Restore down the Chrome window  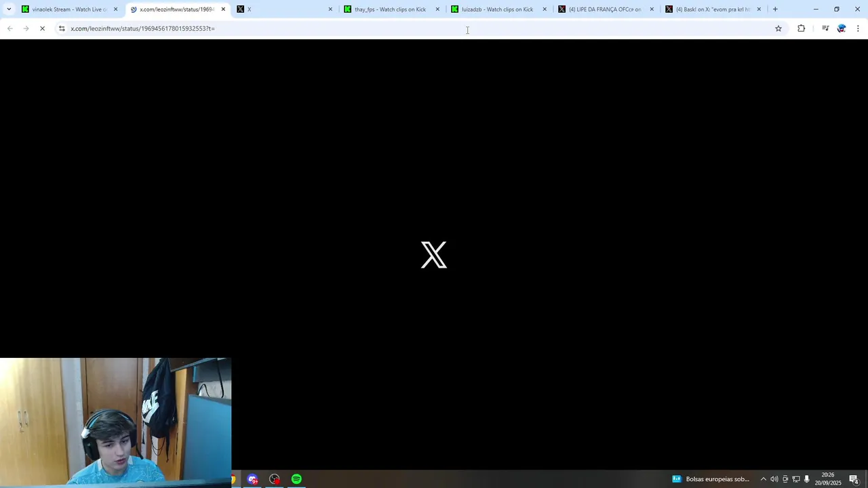(837, 9)
